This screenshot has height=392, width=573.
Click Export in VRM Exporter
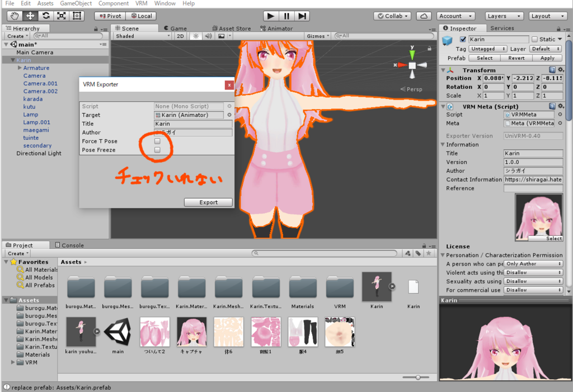(208, 202)
